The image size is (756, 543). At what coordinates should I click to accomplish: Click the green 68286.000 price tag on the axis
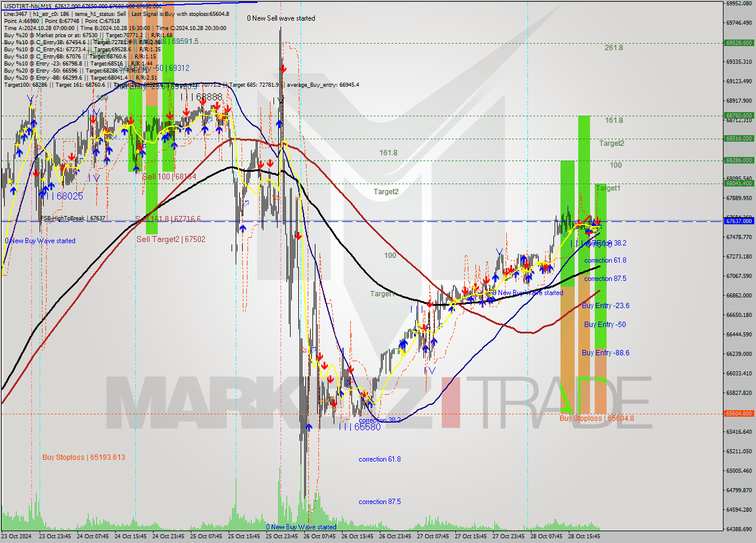[x=738, y=160]
